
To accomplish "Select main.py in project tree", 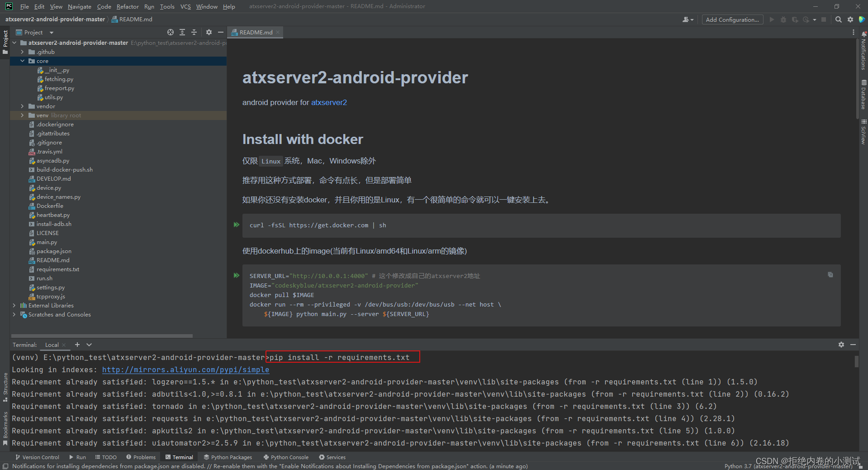I will pos(47,242).
